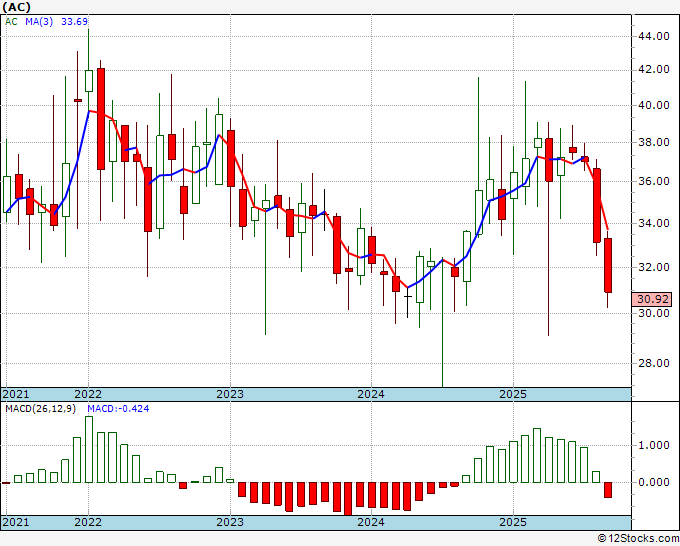The image size is (680, 546).
Task: Click the large red candlestick after 2022
Action: click(x=101, y=119)
